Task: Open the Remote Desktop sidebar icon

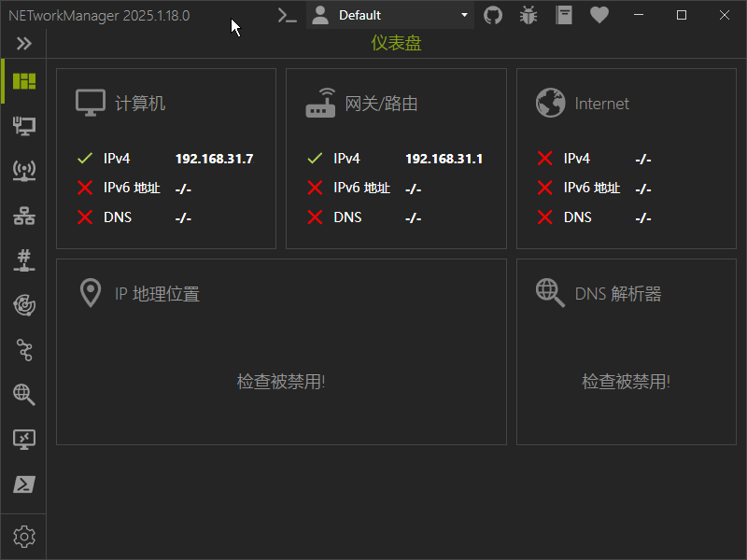Action: (24, 440)
